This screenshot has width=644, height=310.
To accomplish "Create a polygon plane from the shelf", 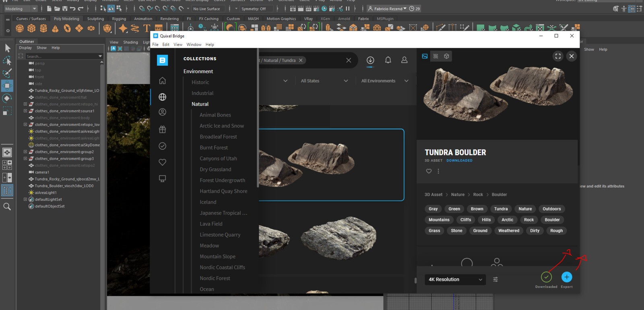I will [x=79, y=28].
